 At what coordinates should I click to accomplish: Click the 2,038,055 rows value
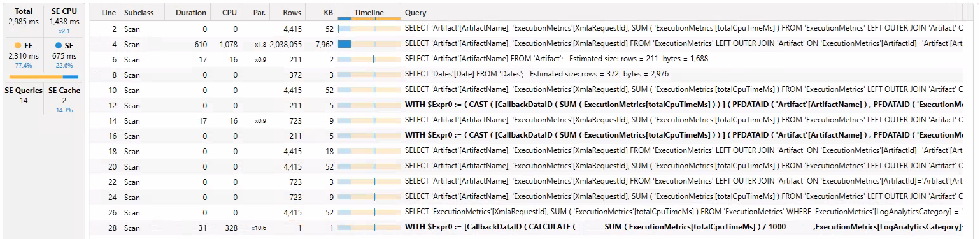(286, 45)
